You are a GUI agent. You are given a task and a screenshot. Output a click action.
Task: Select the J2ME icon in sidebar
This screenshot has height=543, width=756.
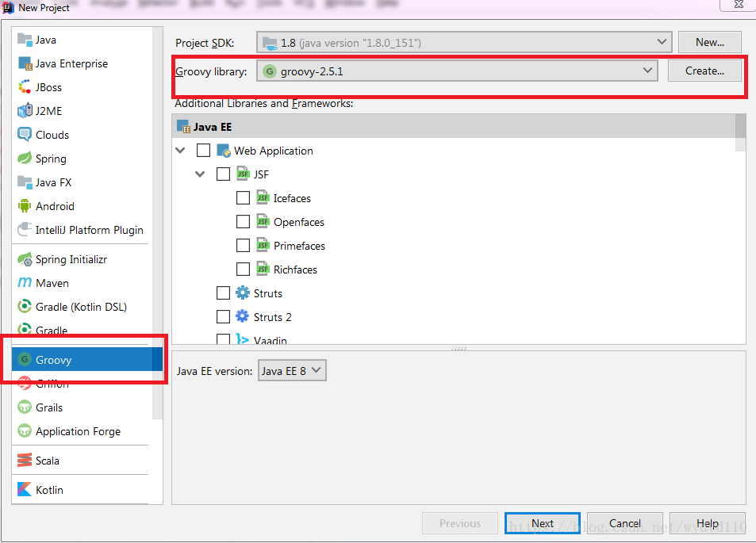point(25,111)
